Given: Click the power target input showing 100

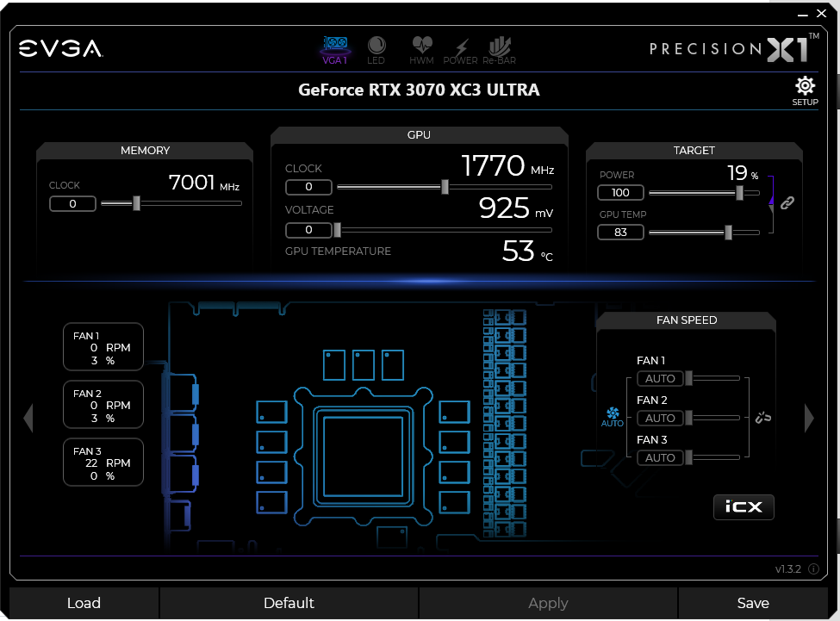Looking at the screenshot, I should click(620, 193).
